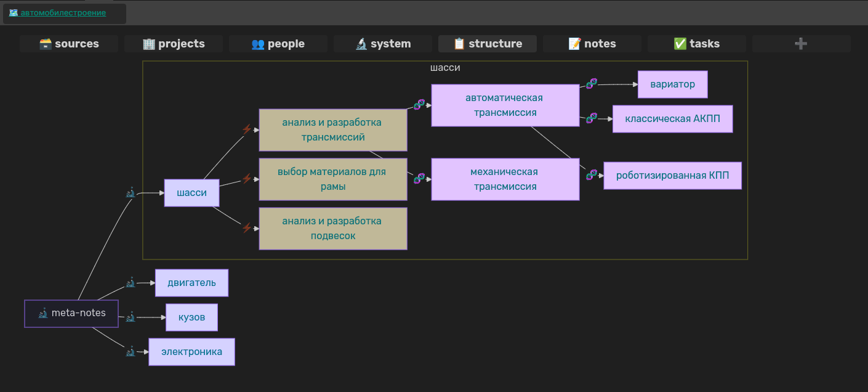
Task: Click the microscope icon on the шасси edge
Action: 130,193
